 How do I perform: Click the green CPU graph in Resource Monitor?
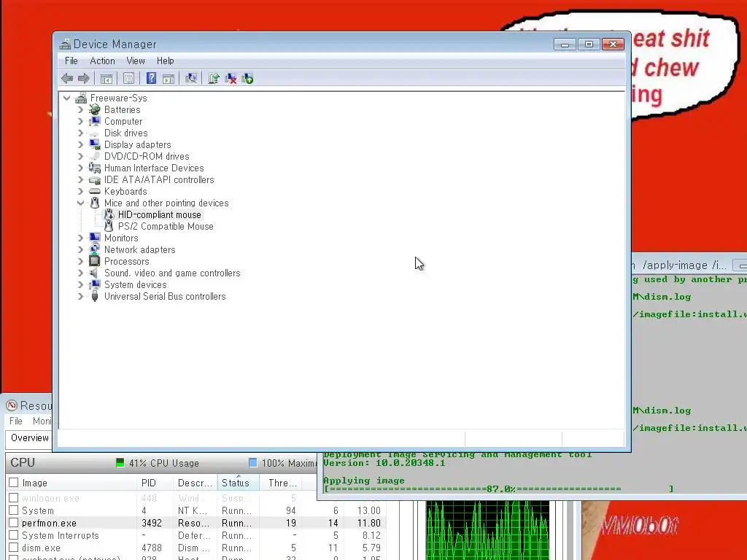click(487, 529)
